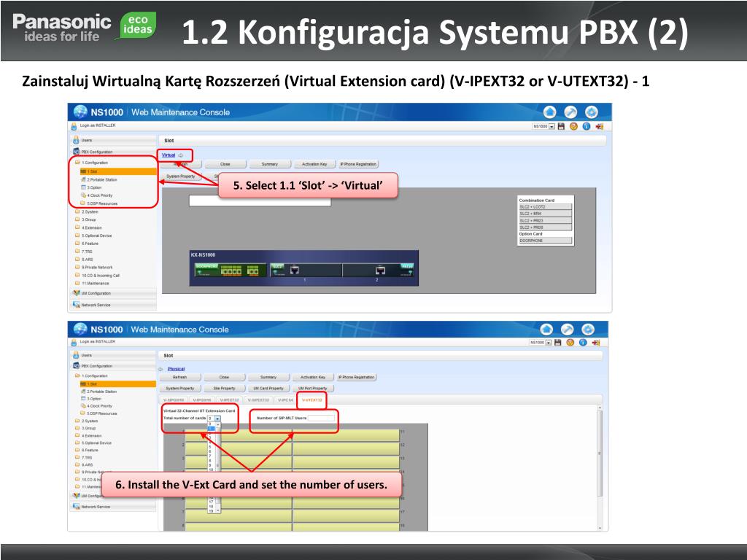Click the hammer tool icon in lower console
Viewport: 747px width, 560px height.
[567, 329]
